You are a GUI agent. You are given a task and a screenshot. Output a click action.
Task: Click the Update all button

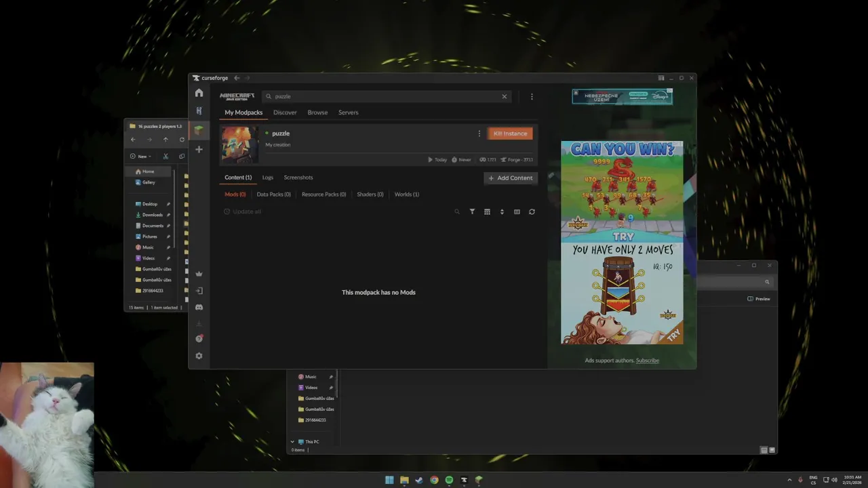[243, 211]
